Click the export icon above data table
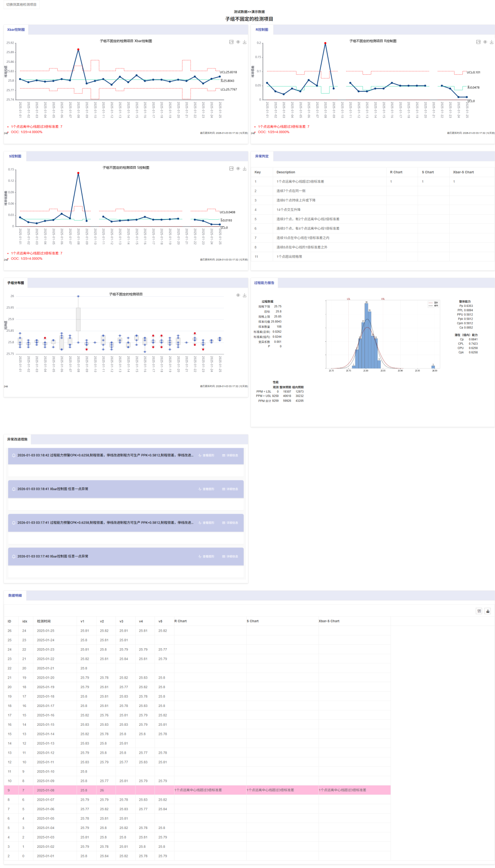 [x=488, y=611]
